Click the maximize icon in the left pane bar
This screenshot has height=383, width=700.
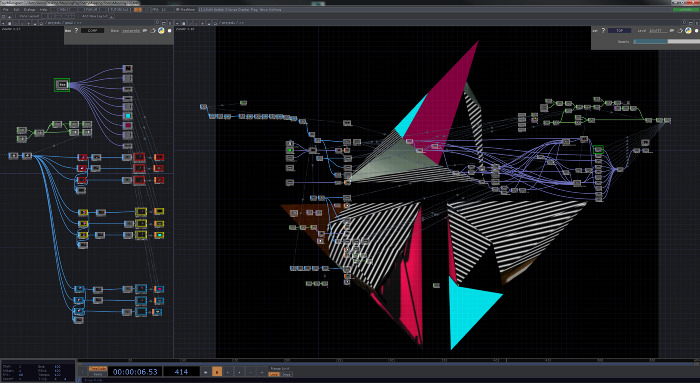tap(164, 23)
